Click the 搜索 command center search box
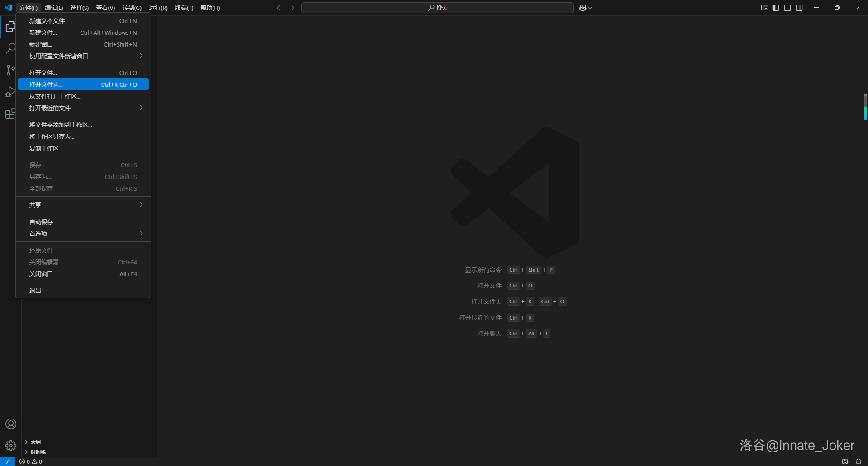This screenshot has width=868, height=466. pyautogui.click(x=437, y=8)
